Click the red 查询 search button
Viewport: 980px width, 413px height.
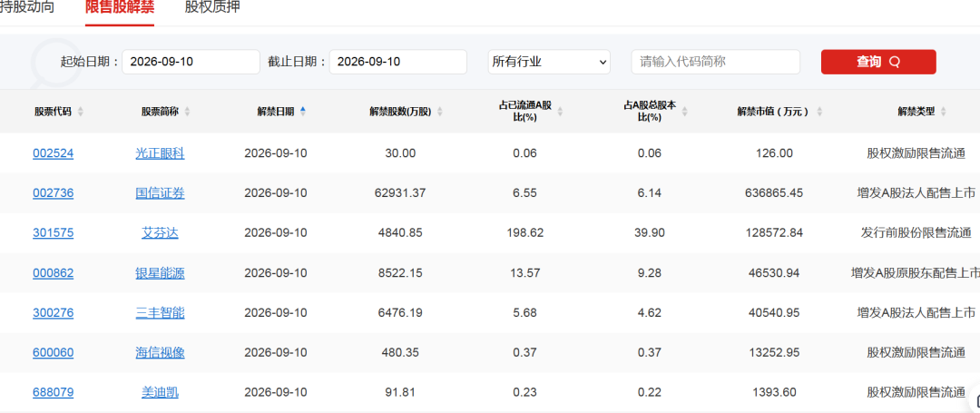point(878,62)
